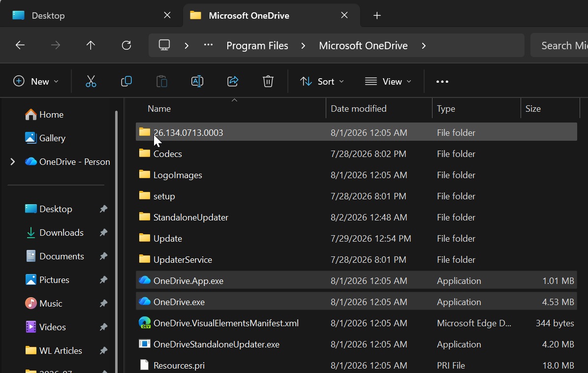Open Gallery in navigation pane

pos(45,138)
